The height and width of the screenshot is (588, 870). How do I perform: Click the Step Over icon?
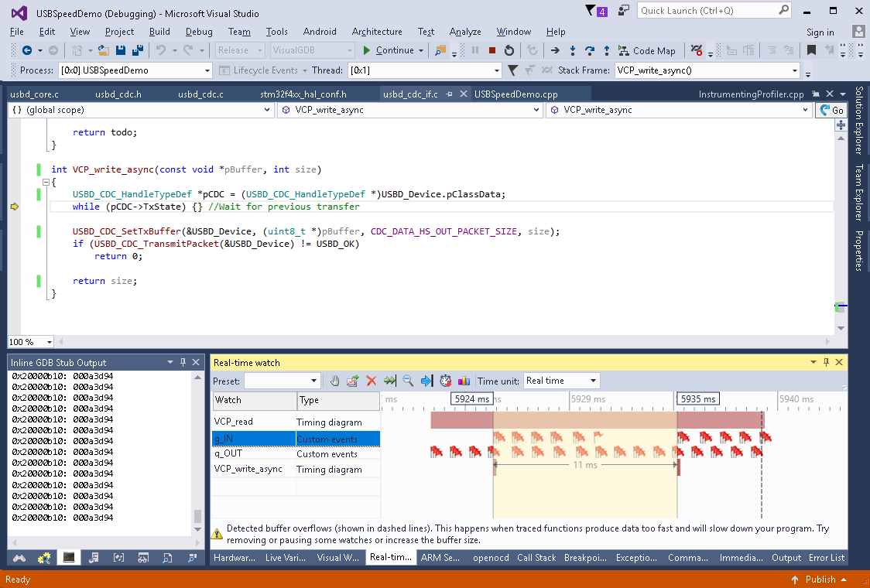(x=590, y=50)
